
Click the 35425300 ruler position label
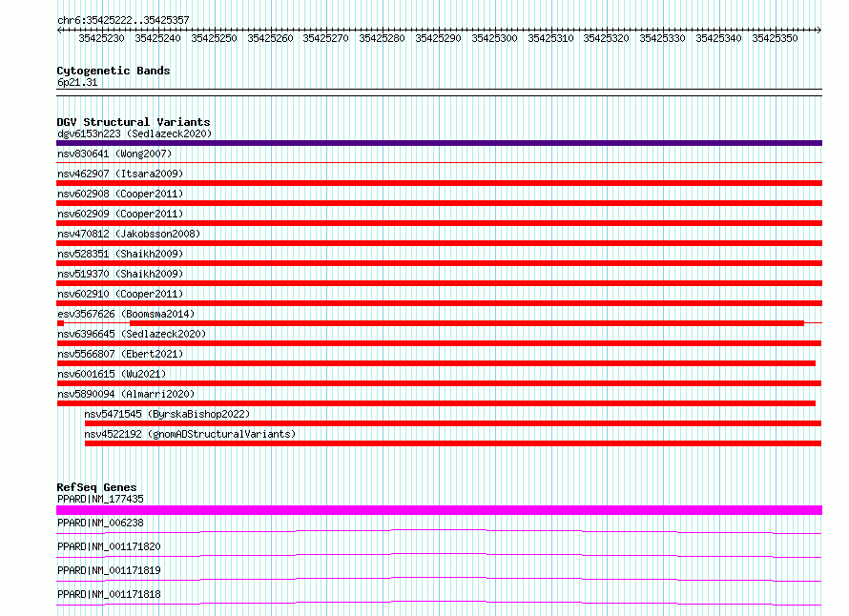click(494, 38)
